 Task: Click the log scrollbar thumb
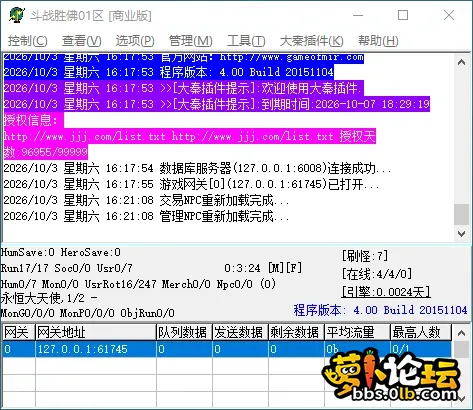pyautogui.click(x=461, y=214)
